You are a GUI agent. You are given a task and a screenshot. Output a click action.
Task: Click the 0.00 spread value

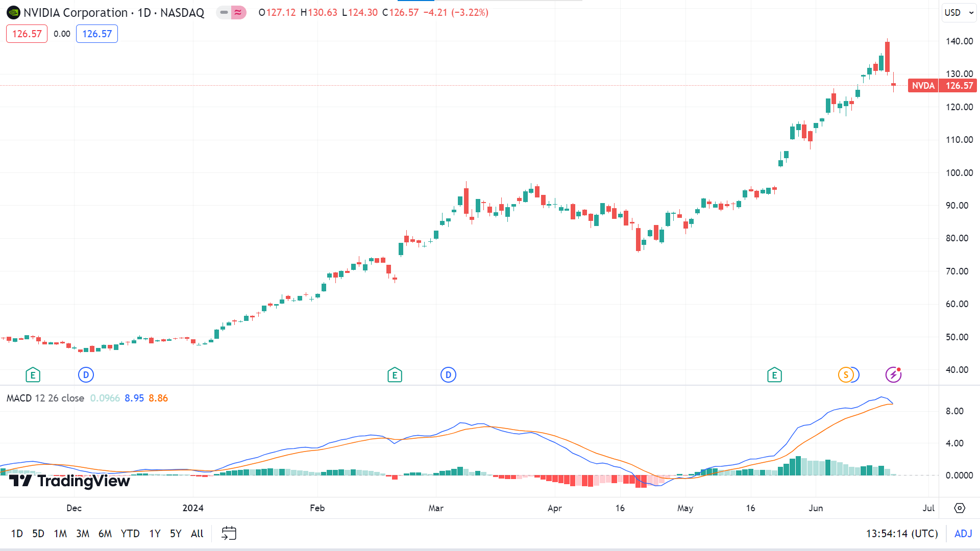pos(62,34)
